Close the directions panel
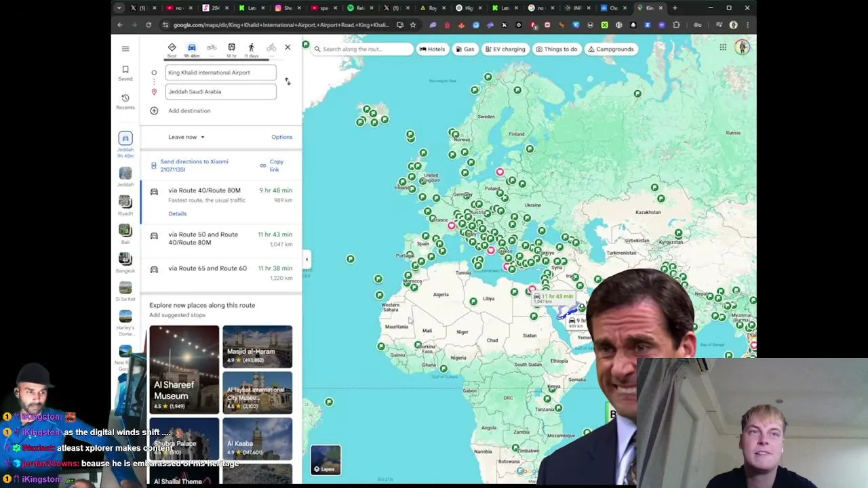 click(288, 47)
